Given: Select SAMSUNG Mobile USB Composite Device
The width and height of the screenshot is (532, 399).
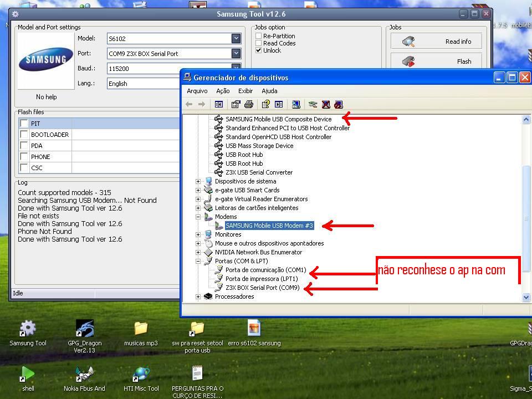Looking at the screenshot, I should pos(278,119).
